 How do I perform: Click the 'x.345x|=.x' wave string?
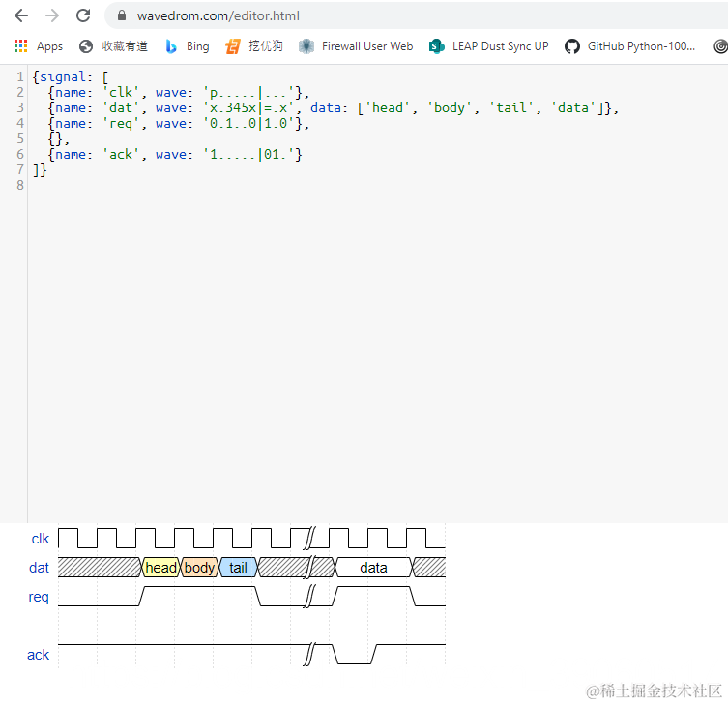point(248,107)
